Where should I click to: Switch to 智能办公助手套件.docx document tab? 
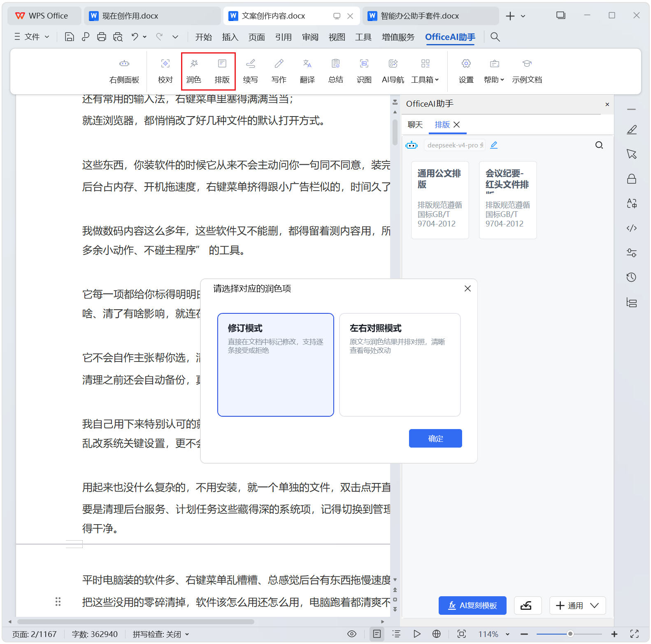click(x=430, y=16)
